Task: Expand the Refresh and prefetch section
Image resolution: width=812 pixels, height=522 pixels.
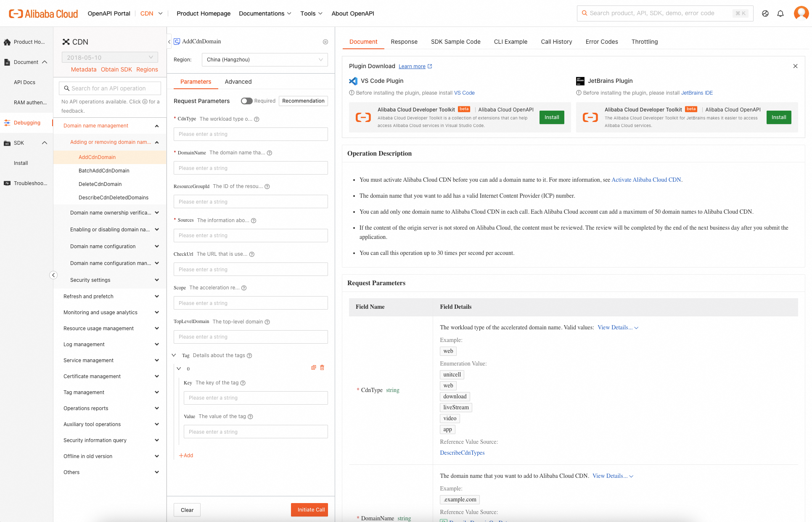Action: point(111,297)
